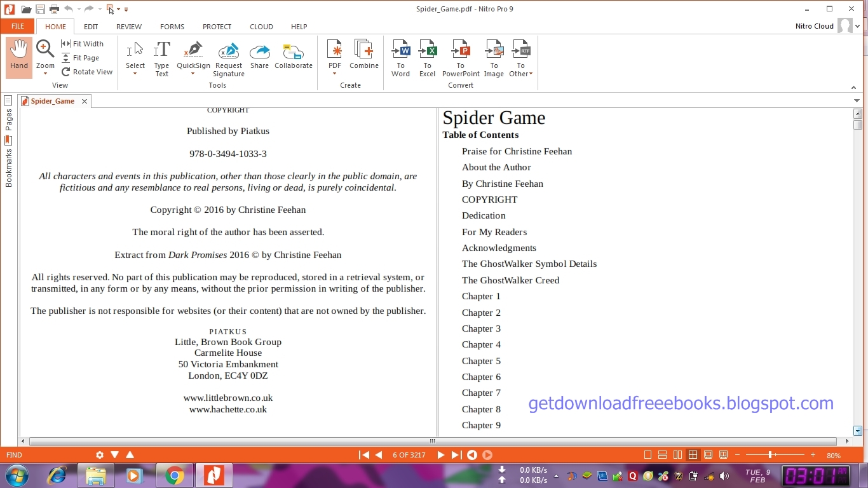
Task: Go to the next page
Action: [x=440, y=455]
